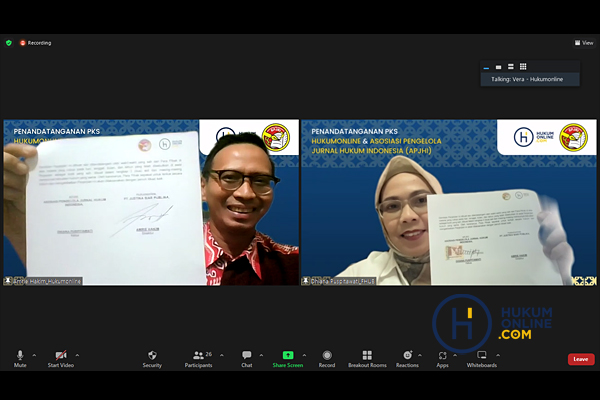Expand Share Screen options caret
The height and width of the screenshot is (400, 600).
coord(304,355)
